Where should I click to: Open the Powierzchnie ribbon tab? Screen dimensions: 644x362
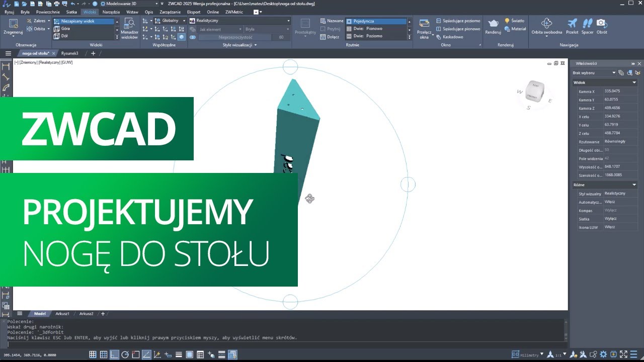tap(48, 12)
